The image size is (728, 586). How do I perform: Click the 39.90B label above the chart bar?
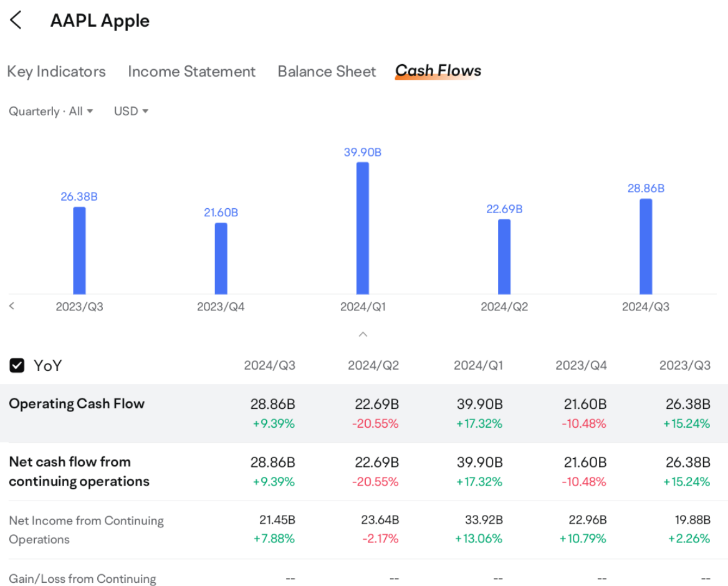click(363, 152)
